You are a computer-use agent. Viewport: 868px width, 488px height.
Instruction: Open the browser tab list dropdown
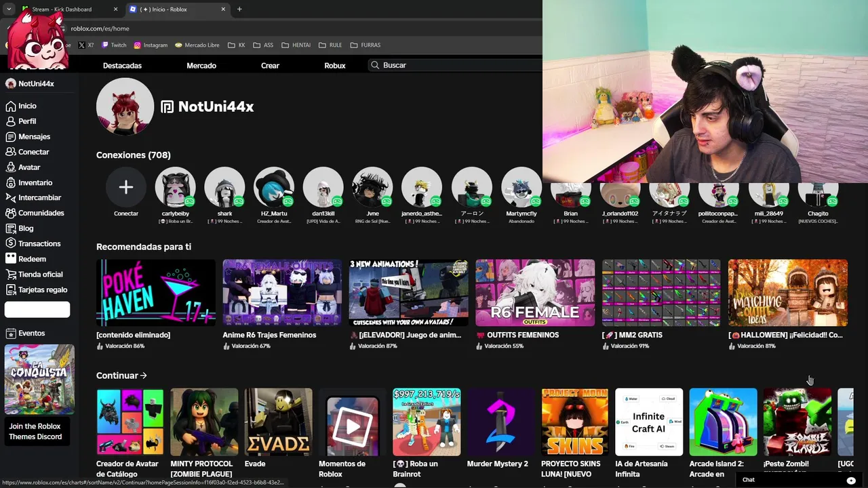(x=8, y=9)
